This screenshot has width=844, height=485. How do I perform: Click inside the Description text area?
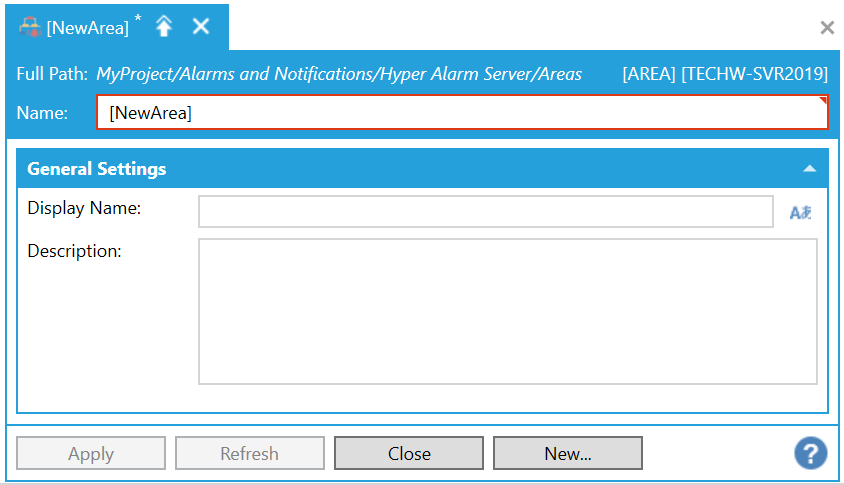pyautogui.click(x=507, y=311)
